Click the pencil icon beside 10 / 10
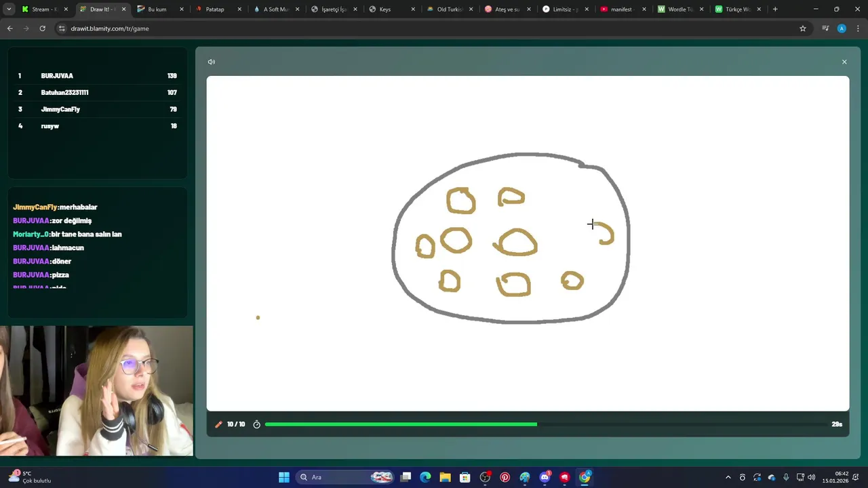868x488 pixels. 218,424
